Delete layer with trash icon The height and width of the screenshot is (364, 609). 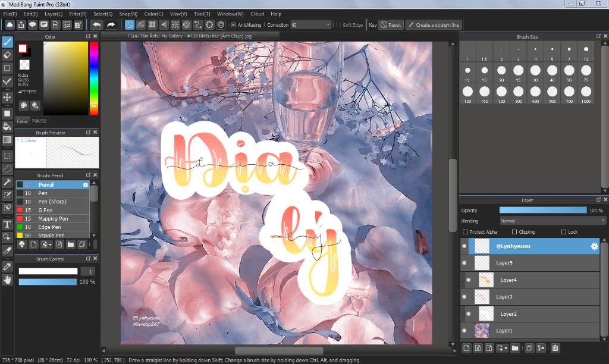pyautogui.click(x=555, y=348)
